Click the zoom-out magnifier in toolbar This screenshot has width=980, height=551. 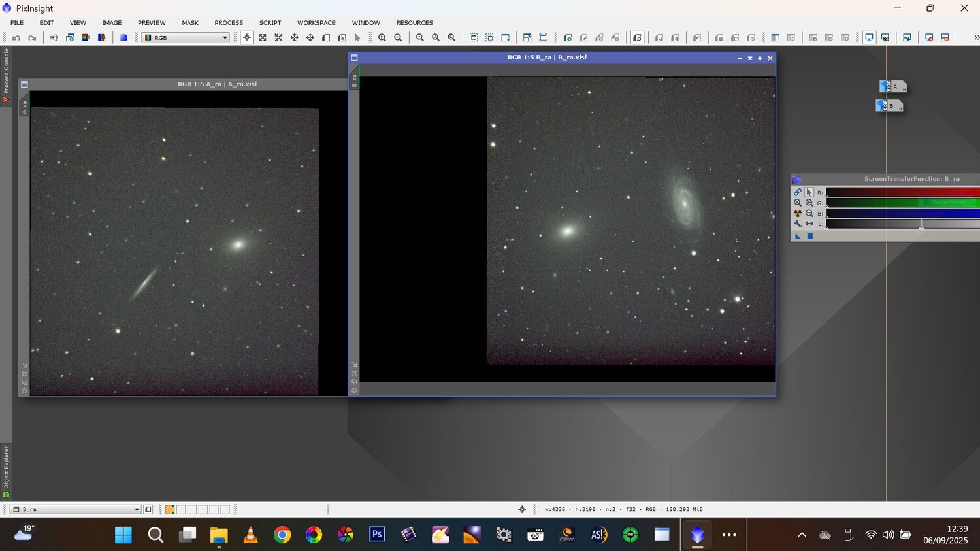(398, 38)
